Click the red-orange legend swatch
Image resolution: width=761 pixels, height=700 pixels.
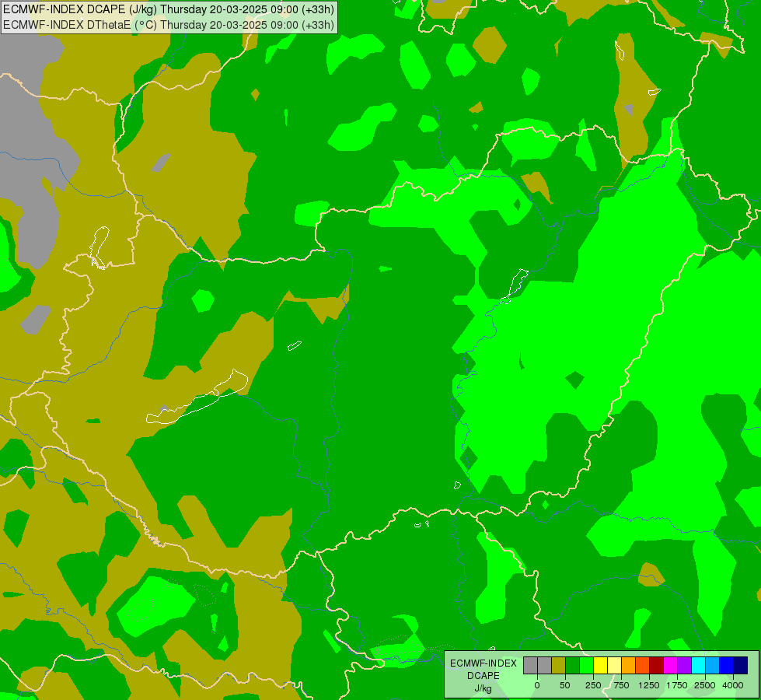click(643, 666)
